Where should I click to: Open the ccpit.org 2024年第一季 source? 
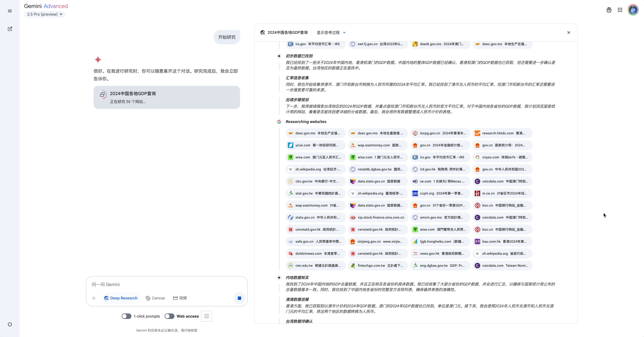point(440,193)
